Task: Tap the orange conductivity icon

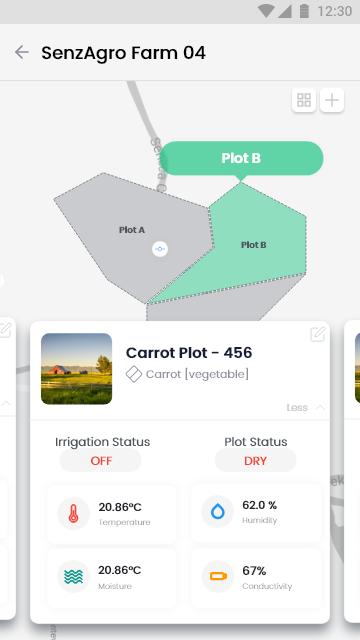Action: point(218,576)
